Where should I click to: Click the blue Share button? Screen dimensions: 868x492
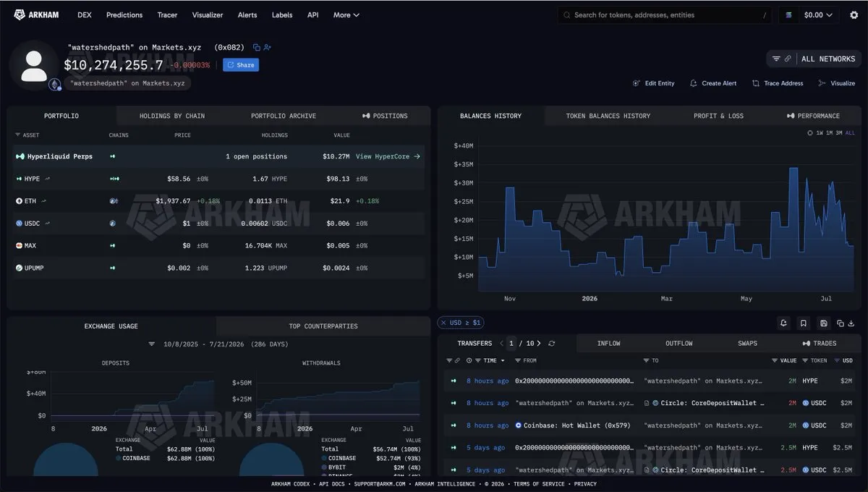(241, 65)
